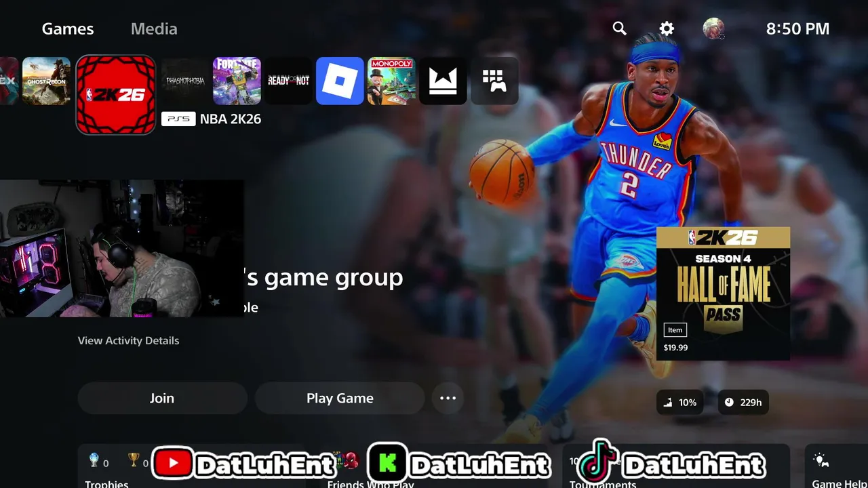The image size is (868, 488).
Task: Open the Game Help card
Action: click(836, 466)
